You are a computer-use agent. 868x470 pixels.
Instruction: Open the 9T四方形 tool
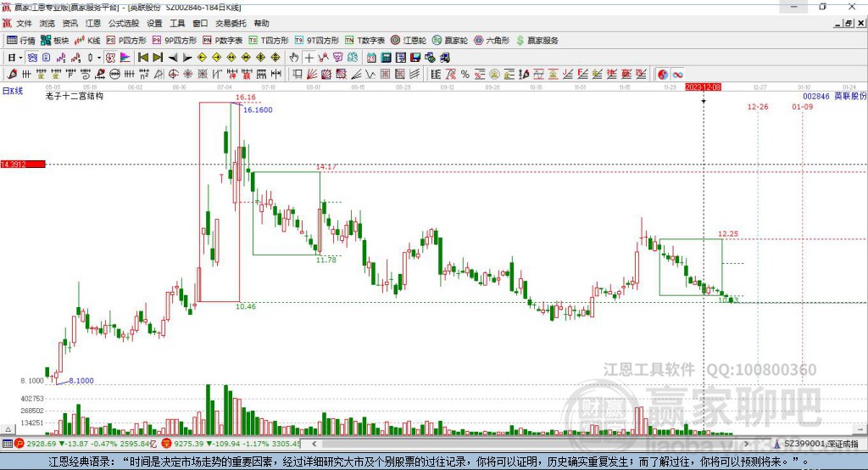pos(317,41)
